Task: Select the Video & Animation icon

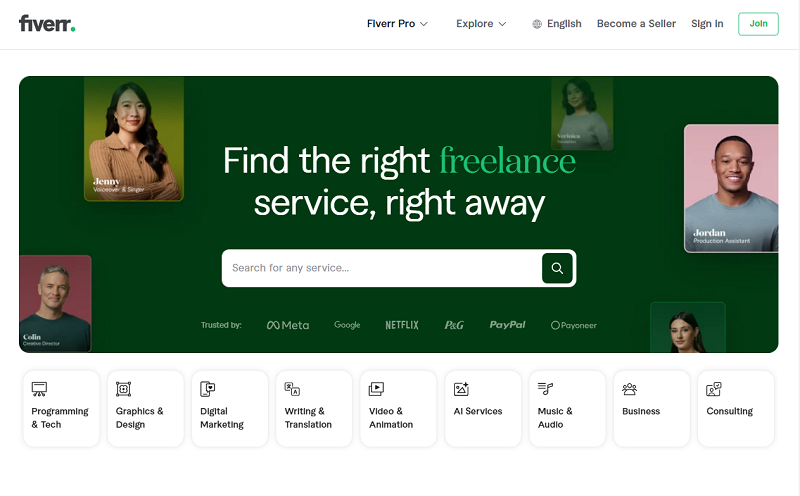Action: tap(376, 389)
